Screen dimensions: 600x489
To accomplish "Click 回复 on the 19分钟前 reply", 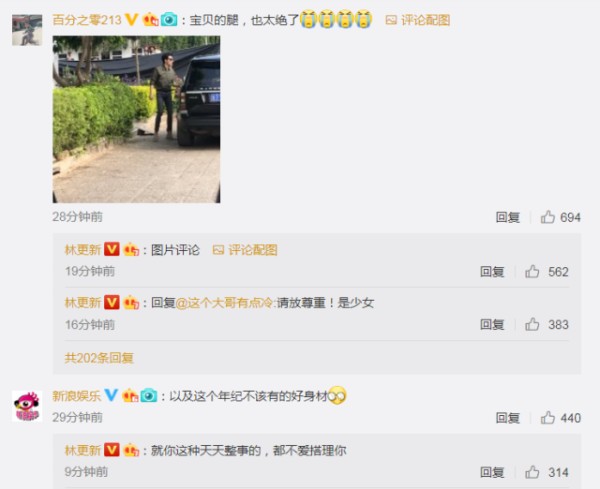I will (492, 272).
